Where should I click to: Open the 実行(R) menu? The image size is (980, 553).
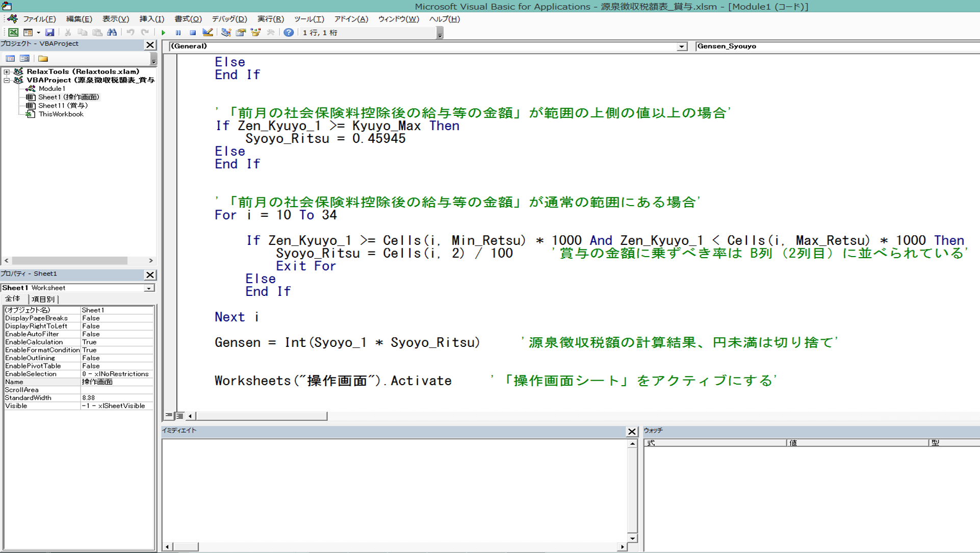coord(270,19)
